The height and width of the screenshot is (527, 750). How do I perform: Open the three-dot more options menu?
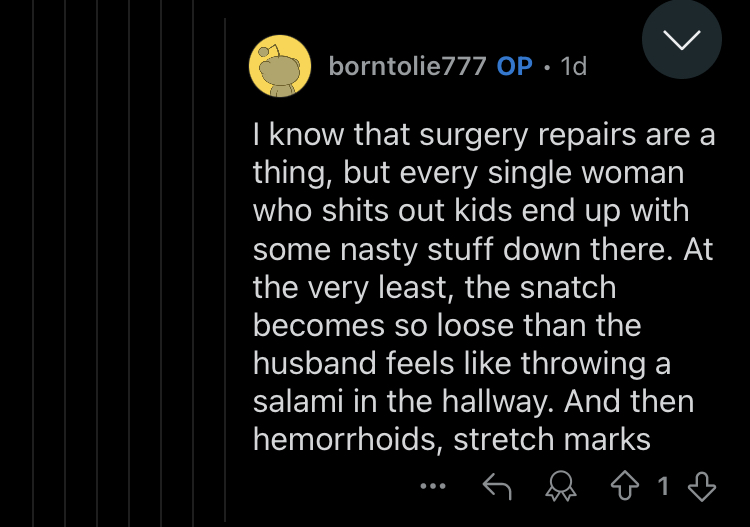(433, 486)
